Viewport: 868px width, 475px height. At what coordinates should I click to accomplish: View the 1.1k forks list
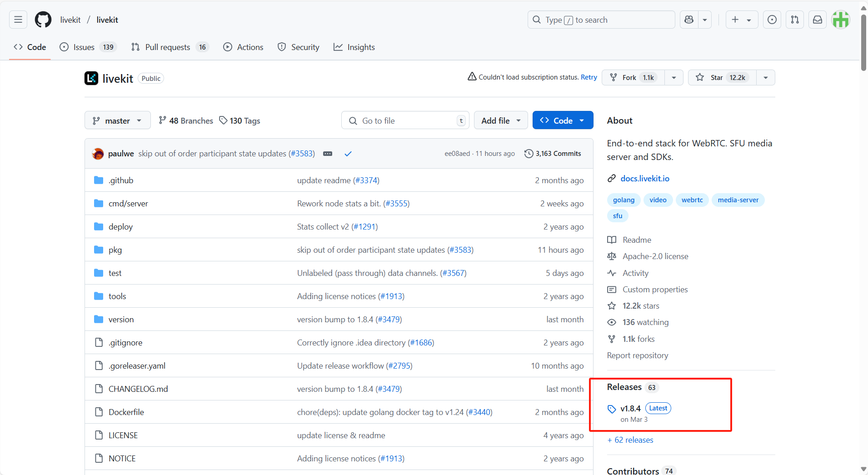[x=631, y=339]
